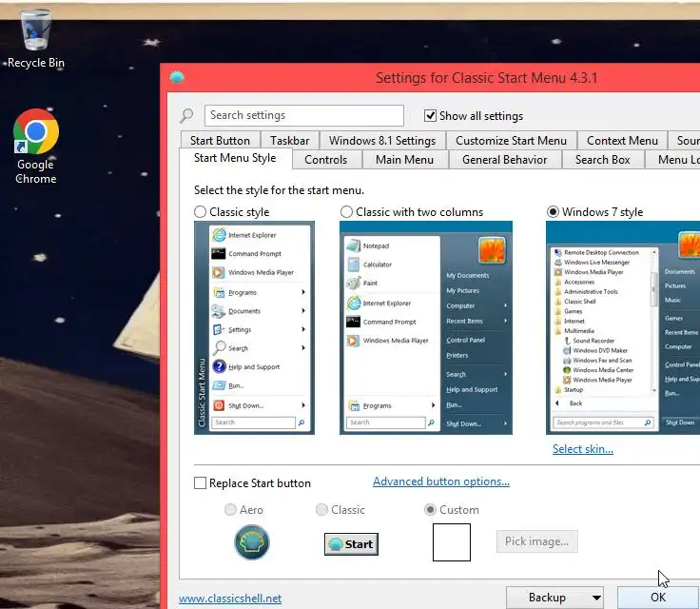Image resolution: width=700 pixels, height=609 pixels.
Task: Select the Classic style radio button
Action: tap(200, 212)
